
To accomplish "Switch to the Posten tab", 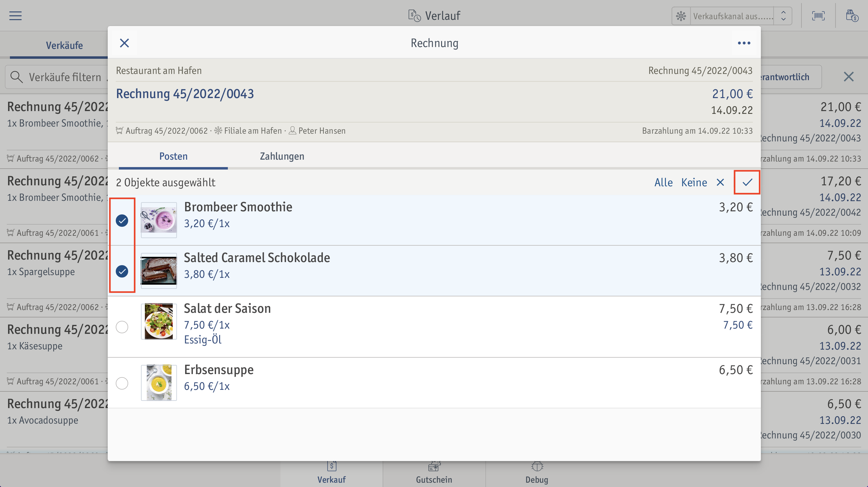I will click(173, 156).
